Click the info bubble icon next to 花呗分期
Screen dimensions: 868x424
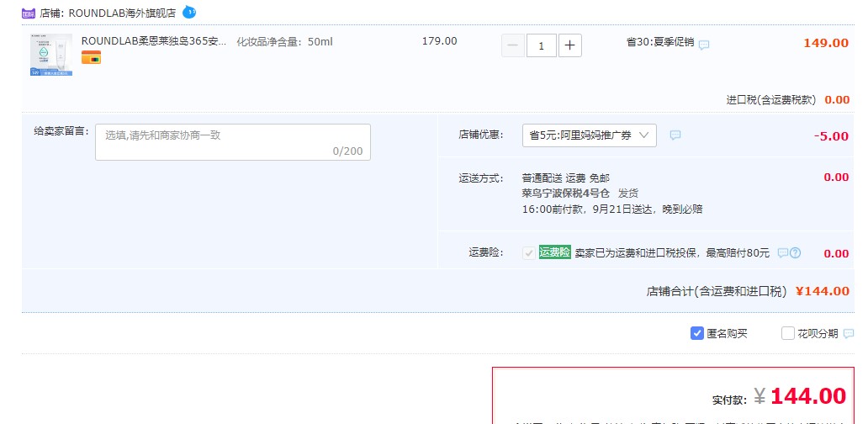pos(848,334)
